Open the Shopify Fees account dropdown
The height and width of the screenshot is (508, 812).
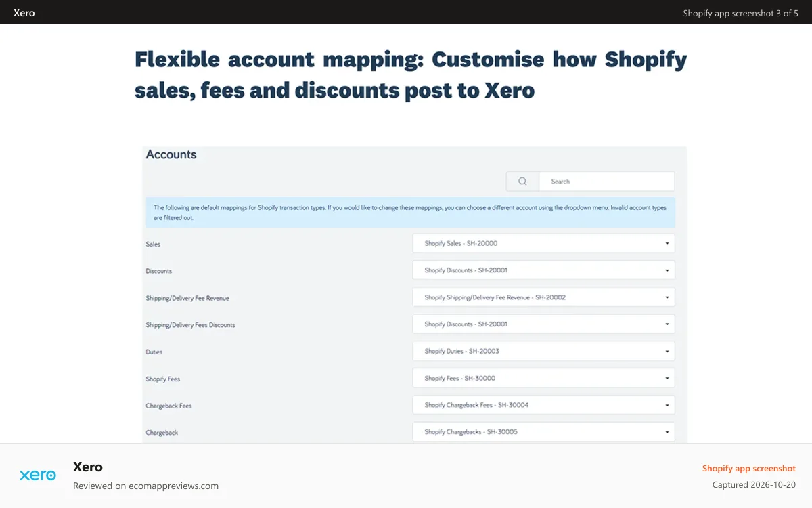tap(543, 379)
